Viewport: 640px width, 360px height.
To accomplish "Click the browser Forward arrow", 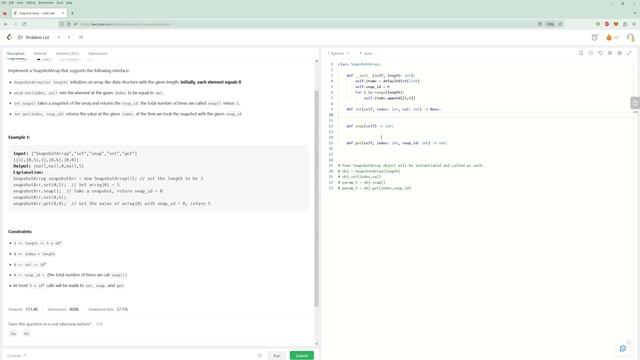I will point(15,24).
